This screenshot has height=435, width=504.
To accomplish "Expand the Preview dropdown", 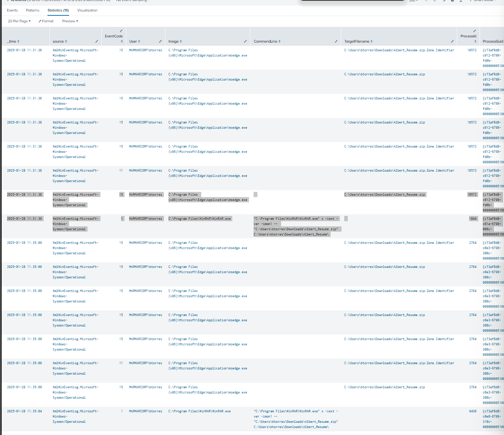I will tap(70, 21).
